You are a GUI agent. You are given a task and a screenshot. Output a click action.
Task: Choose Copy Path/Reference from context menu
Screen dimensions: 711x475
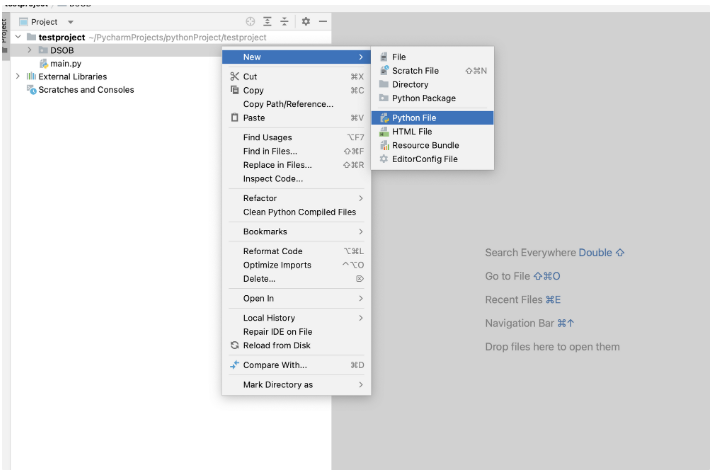[x=297, y=104]
